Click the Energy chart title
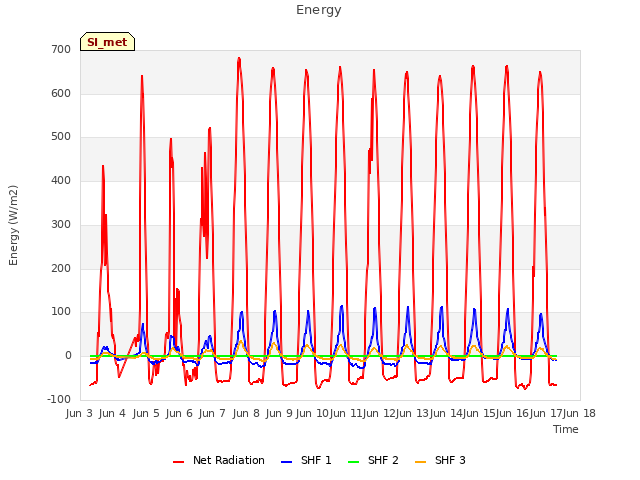 tap(319, 10)
